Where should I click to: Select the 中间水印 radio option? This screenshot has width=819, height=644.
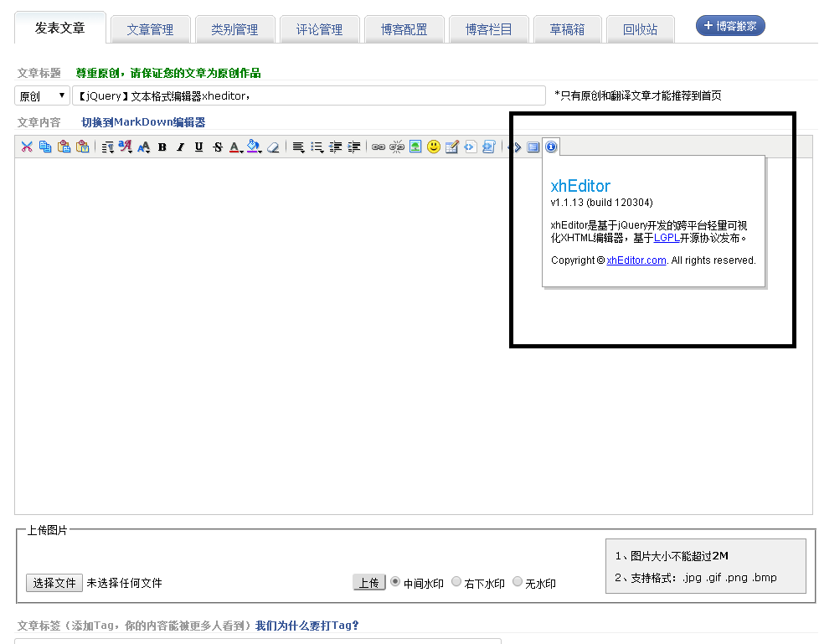click(395, 581)
